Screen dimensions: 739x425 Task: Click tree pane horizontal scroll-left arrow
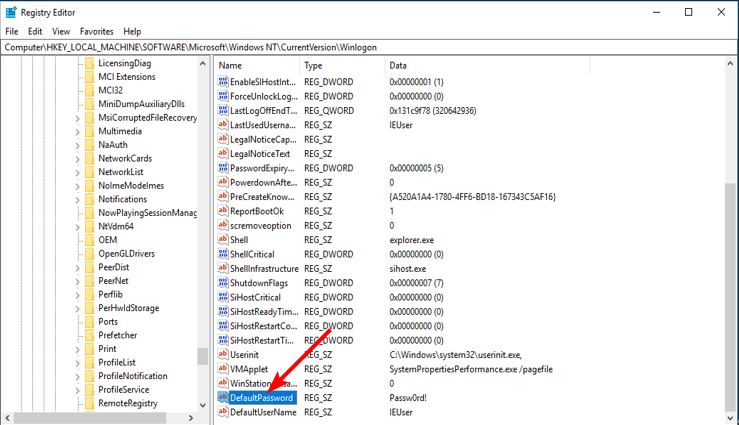click(7, 418)
